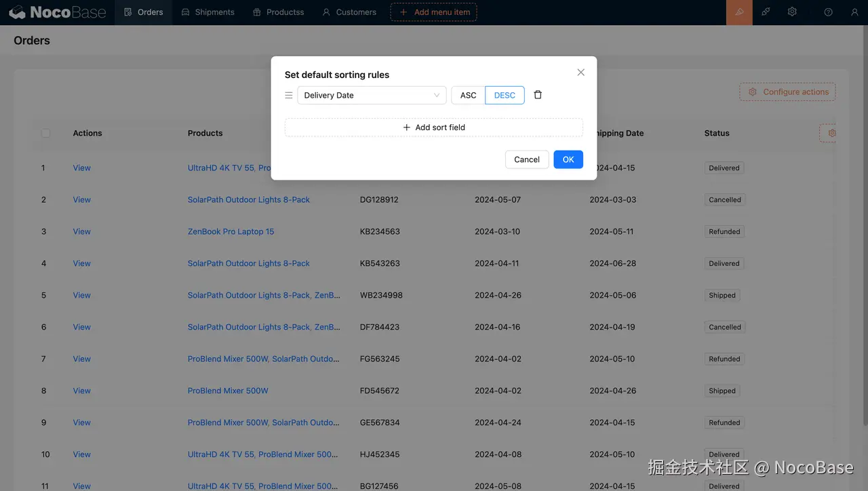
Task: Toggle the UI editor highlighter icon
Action: [739, 12]
